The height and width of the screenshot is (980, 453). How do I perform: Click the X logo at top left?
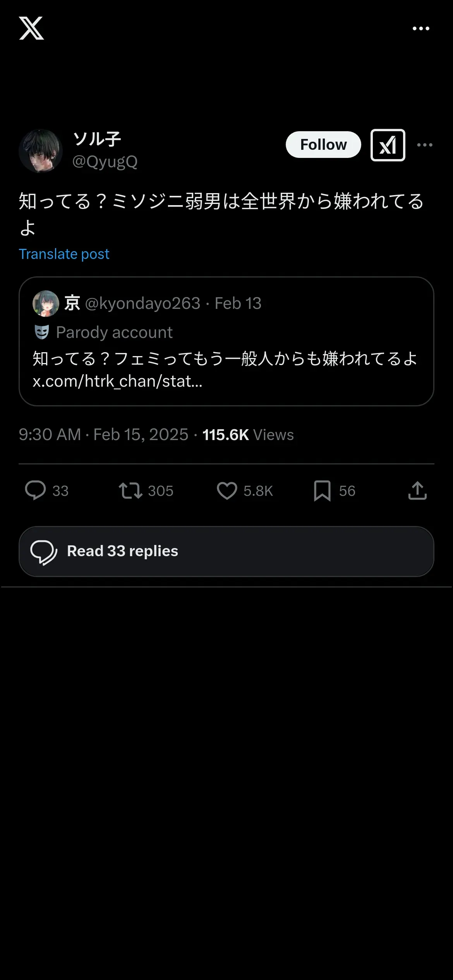pyautogui.click(x=31, y=28)
